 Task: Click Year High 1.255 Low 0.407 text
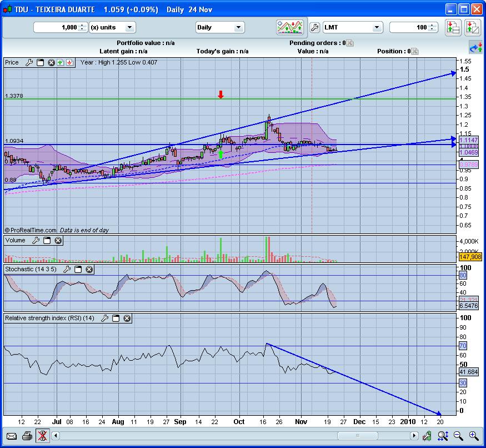point(119,62)
